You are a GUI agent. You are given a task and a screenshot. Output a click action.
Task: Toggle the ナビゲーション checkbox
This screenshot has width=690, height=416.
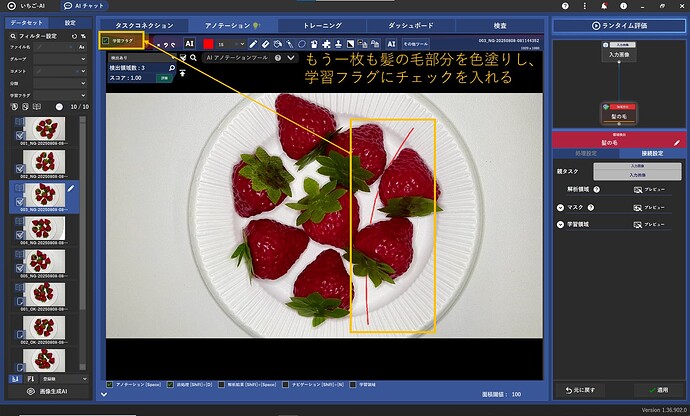(x=285, y=384)
